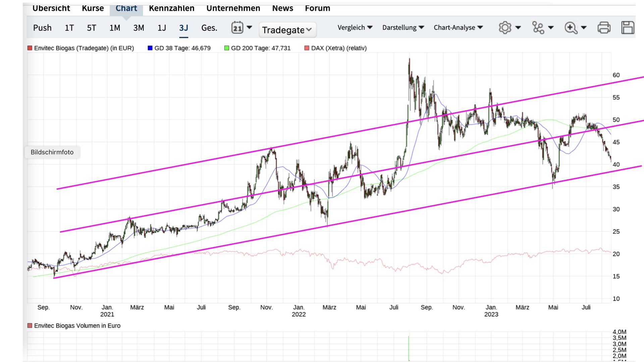This screenshot has height=362, width=644.
Task: Click the Bildschirmfoto tooltip label
Action: 52,152
